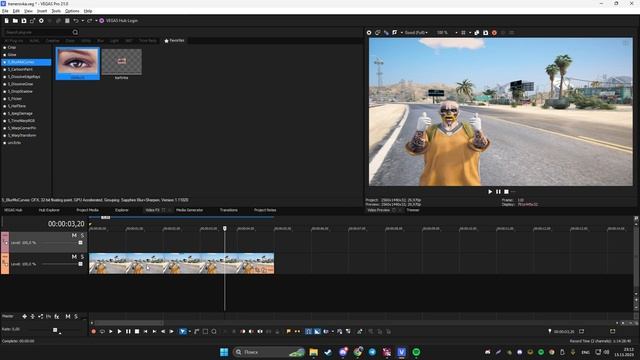
Task: Open preview zoom percentage dropdown
Action: [447, 33]
